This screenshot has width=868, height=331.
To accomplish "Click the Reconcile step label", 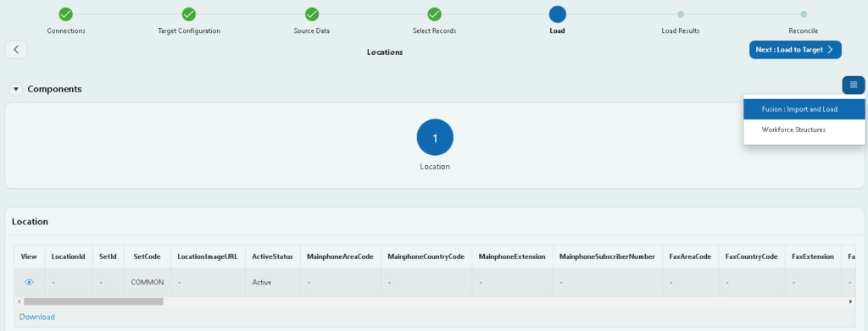I will coord(804,31).
